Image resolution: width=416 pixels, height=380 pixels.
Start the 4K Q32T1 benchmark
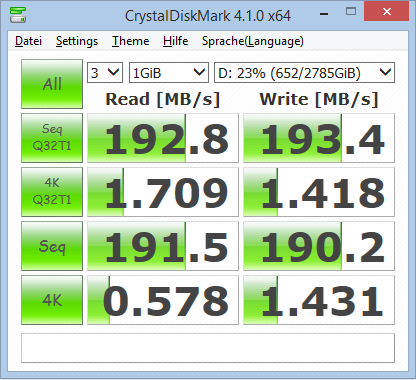52,192
